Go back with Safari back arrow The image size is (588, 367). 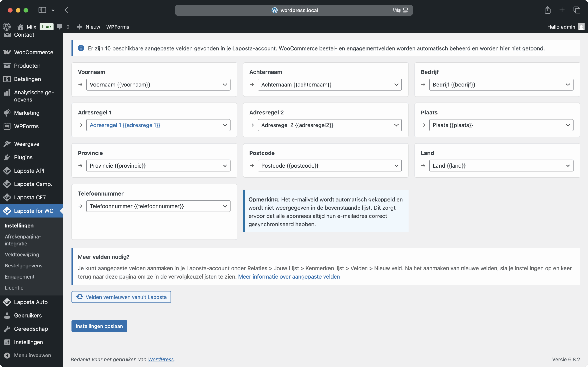(66, 10)
